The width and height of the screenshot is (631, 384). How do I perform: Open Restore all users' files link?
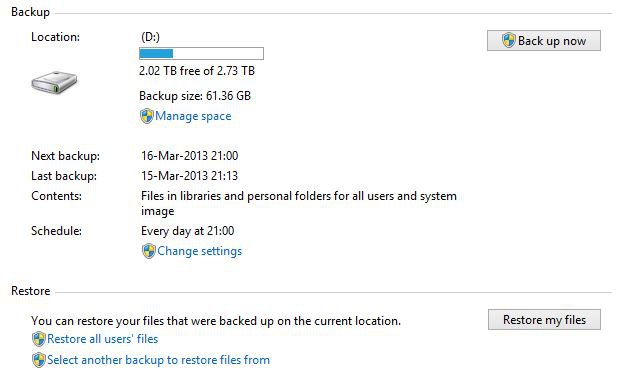click(x=103, y=339)
